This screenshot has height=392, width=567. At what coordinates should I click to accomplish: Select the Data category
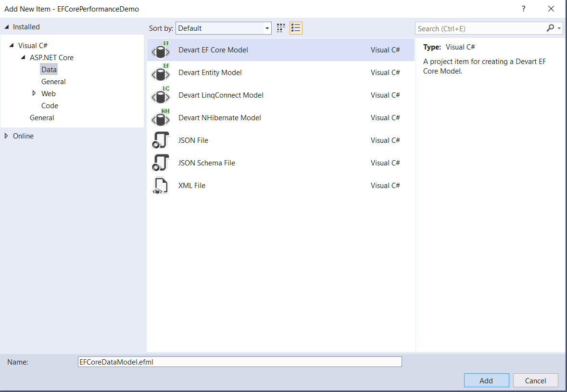49,69
